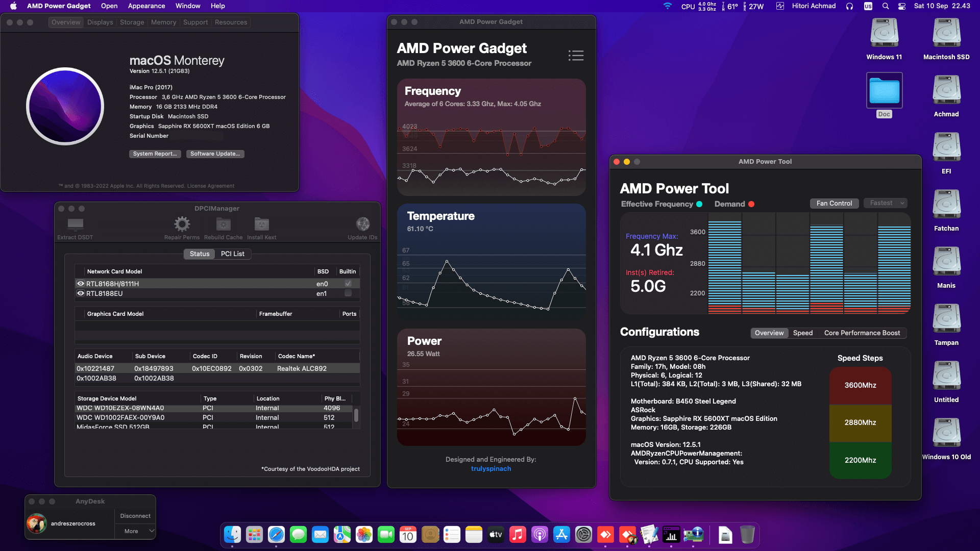Click the Update IDs icon

pyautogui.click(x=362, y=224)
